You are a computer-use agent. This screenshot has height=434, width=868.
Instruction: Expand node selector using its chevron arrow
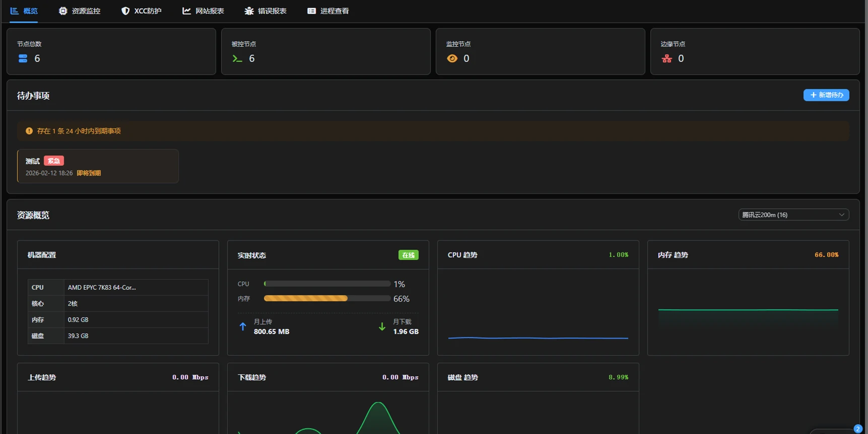841,215
